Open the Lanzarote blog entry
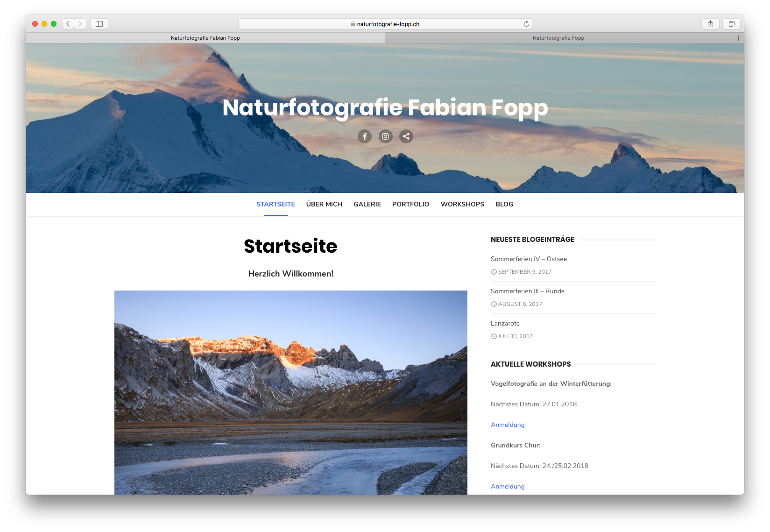 [505, 323]
